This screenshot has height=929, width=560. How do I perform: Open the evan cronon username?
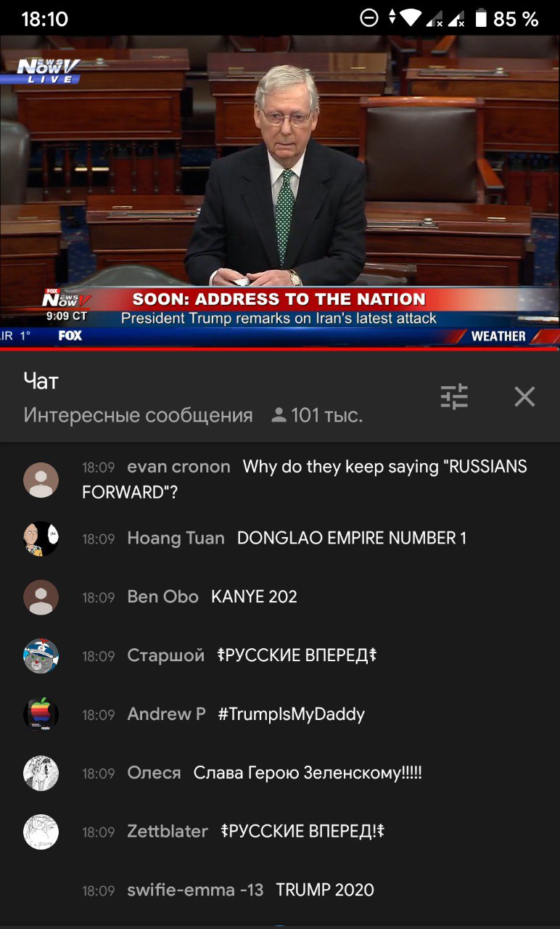click(178, 467)
